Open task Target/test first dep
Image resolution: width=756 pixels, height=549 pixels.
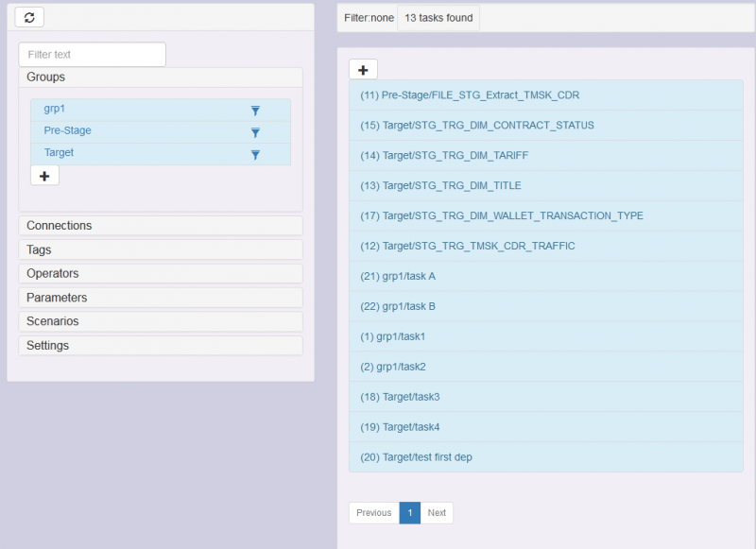(546, 457)
